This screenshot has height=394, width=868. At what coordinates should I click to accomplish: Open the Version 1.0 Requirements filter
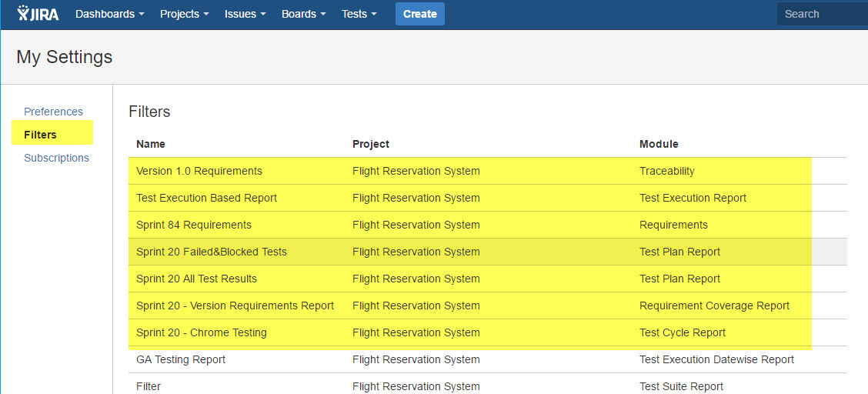pyautogui.click(x=199, y=171)
